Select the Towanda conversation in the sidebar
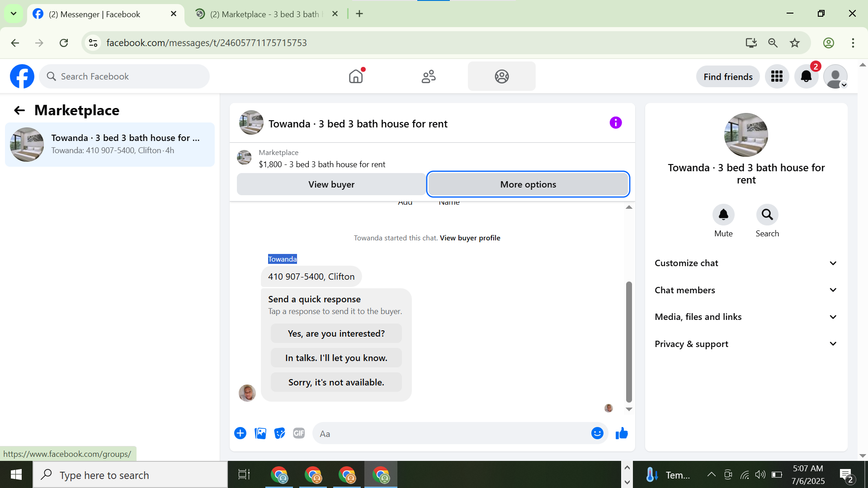868x488 pixels. [110, 145]
